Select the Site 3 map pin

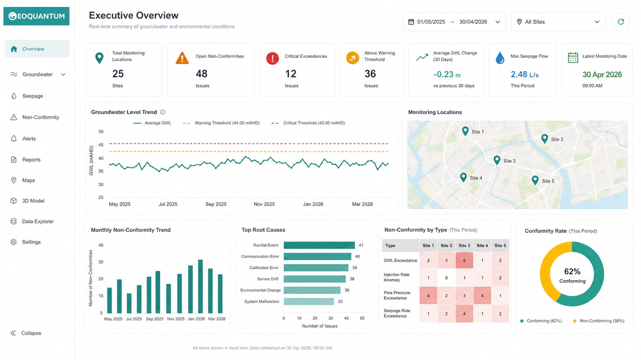(x=497, y=160)
